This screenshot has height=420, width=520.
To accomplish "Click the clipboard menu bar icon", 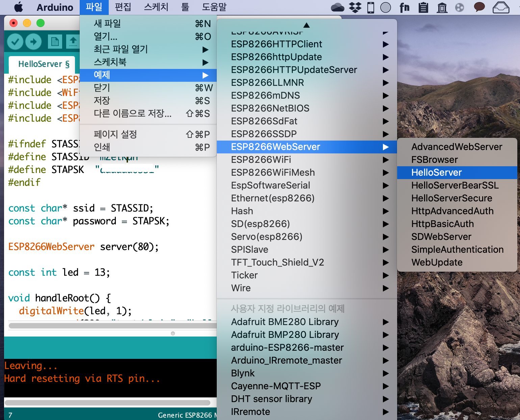I will [423, 7].
